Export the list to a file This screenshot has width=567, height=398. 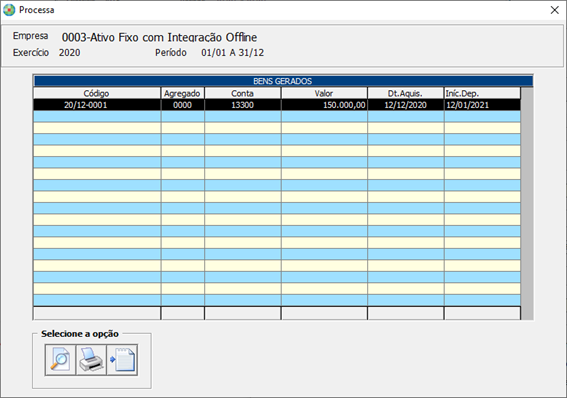point(122,360)
